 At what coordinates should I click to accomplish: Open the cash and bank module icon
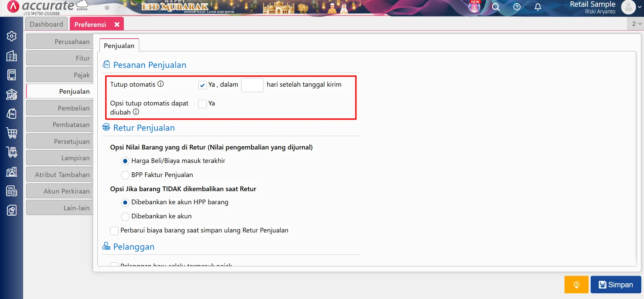pyautogui.click(x=12, y=94)
